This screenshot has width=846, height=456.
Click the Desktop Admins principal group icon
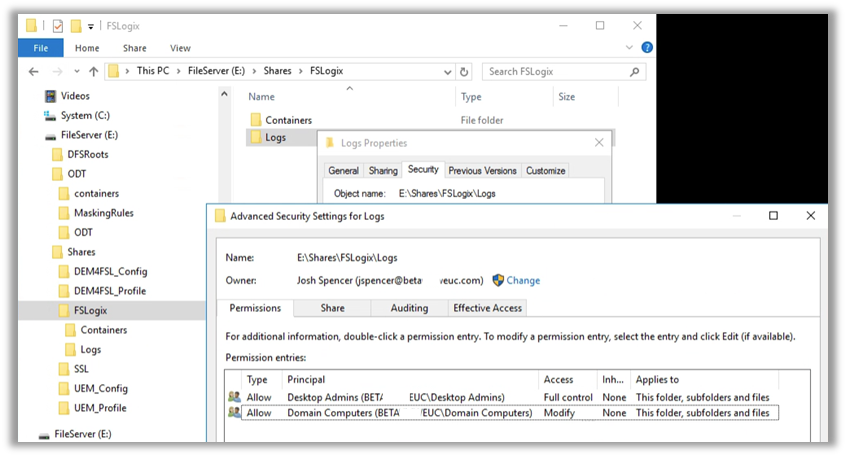click(234, 397)
